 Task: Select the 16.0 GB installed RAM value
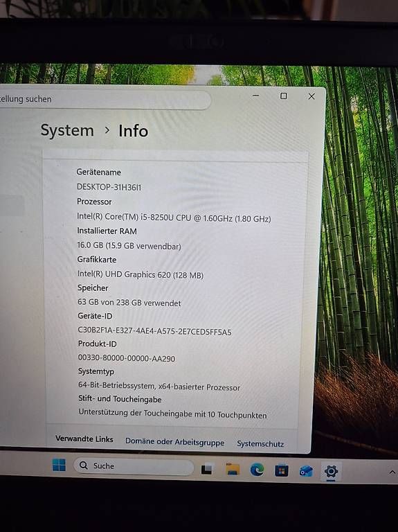pos(129,246)
